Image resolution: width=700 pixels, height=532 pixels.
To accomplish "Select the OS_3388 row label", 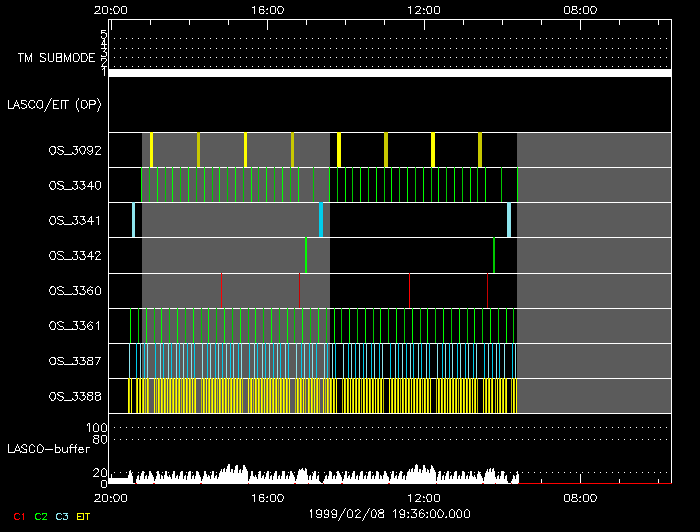I will [x=75, y=396].
